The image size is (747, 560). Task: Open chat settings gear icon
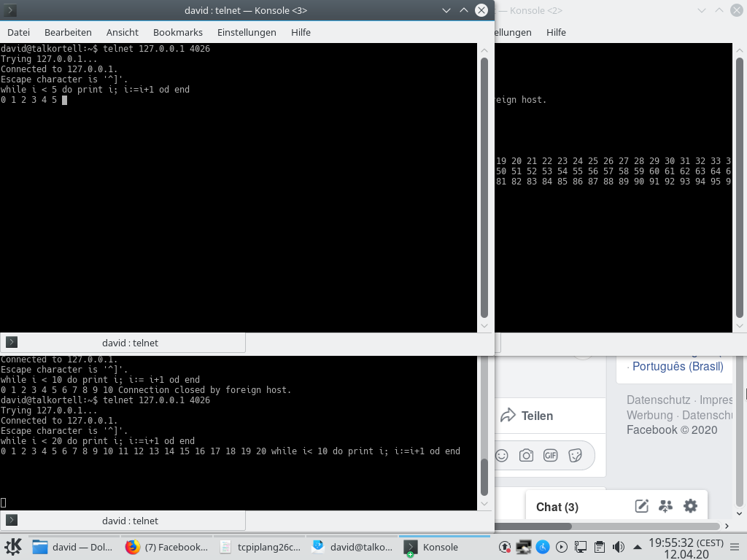(690, 506)
